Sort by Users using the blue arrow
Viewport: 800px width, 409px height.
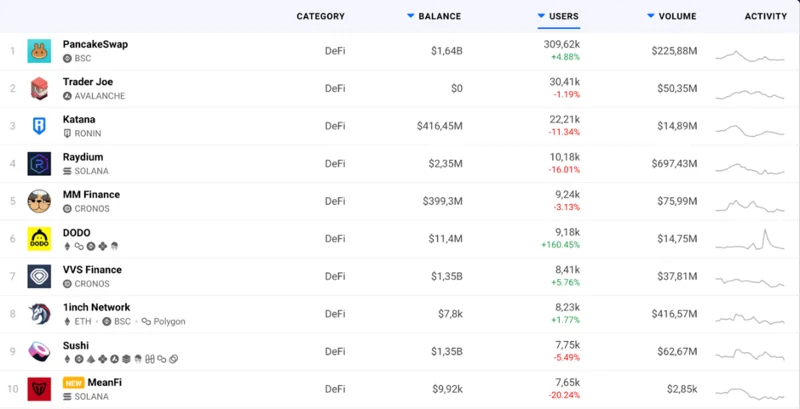coord(541,16)
